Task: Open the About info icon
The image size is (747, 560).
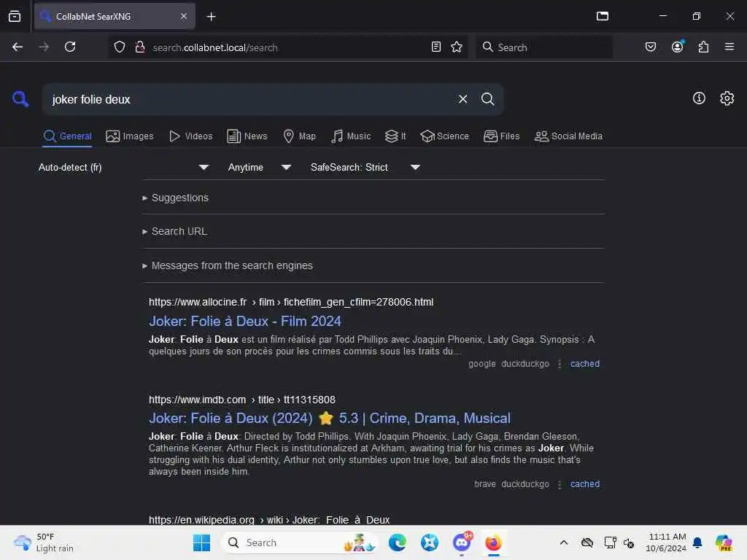Action: point(698,98)
